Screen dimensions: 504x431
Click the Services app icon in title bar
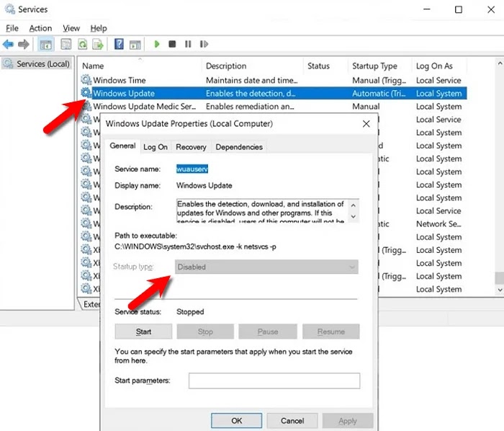(9, 9)
